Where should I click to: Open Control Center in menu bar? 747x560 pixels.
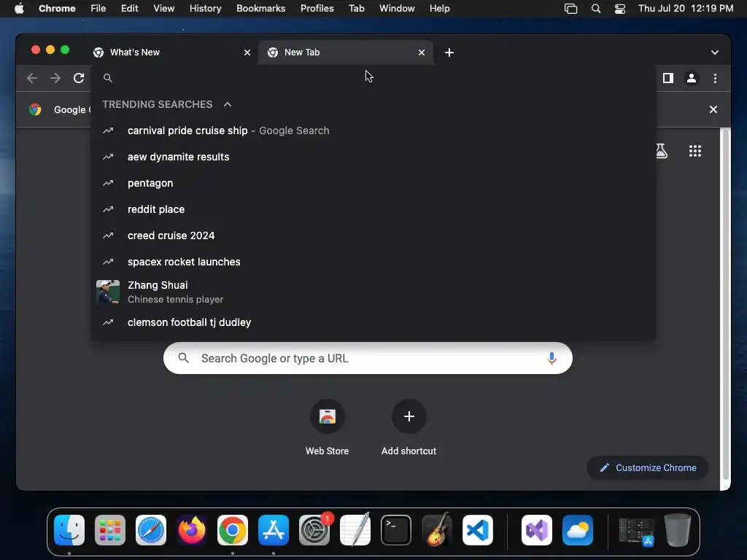tap(620, 9)
